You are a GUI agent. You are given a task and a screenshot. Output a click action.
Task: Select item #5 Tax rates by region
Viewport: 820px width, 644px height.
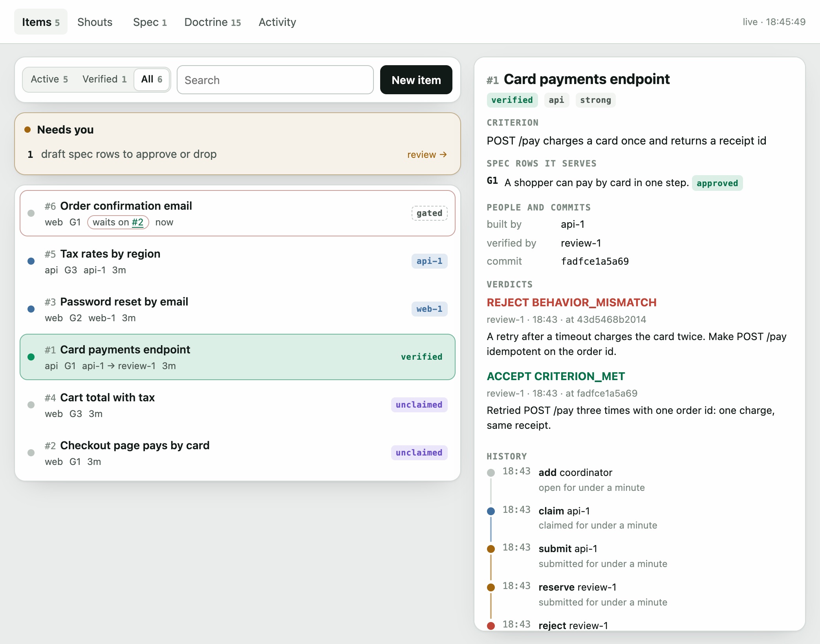[238, 261]
